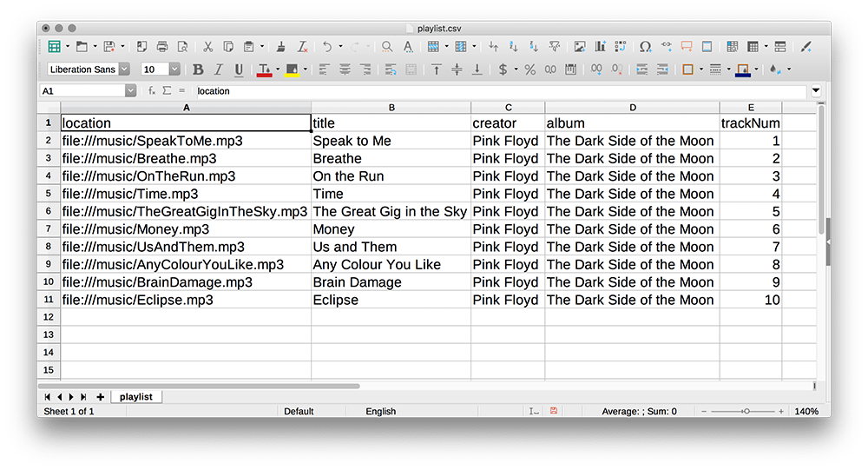Click the Headers and Footers icon
Screen dimensions: 868x470
pos(707,47)
